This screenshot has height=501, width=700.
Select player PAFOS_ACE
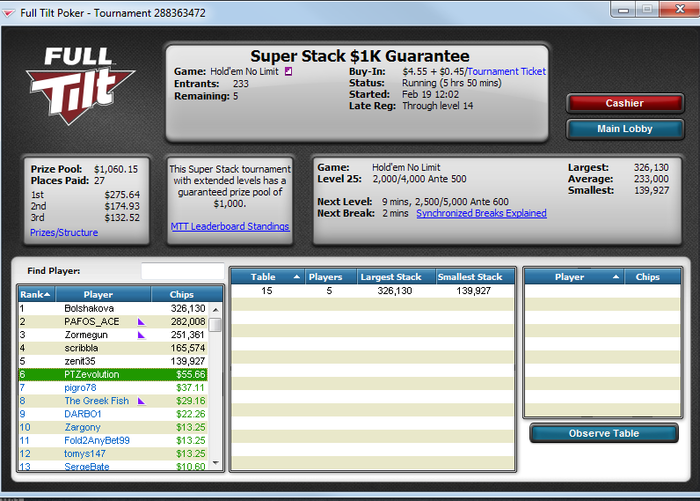tap(113, 321)
